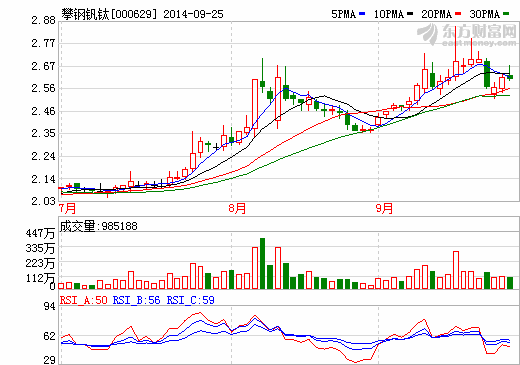
Task: Click the black 10PMA legend color swatch
Action: [x=410, y=14]
